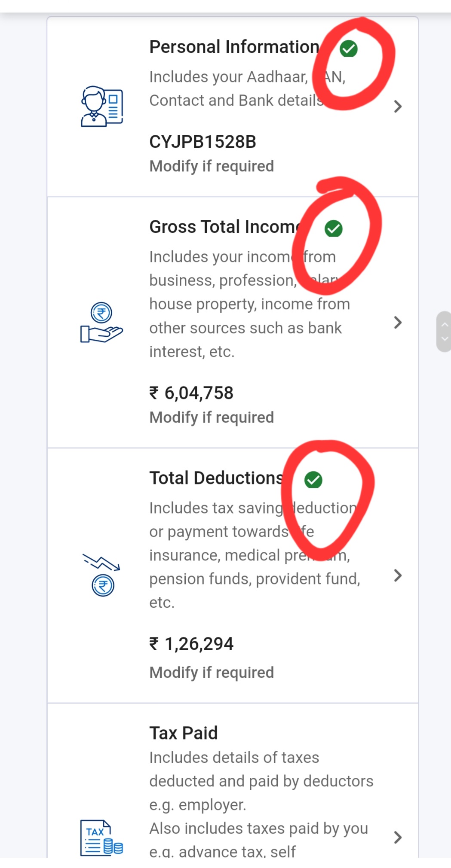The width and height of the screenshot is (451, 868).
Task: Click Modify if required under ₹ 1,26,294
Action: (212, 673)
